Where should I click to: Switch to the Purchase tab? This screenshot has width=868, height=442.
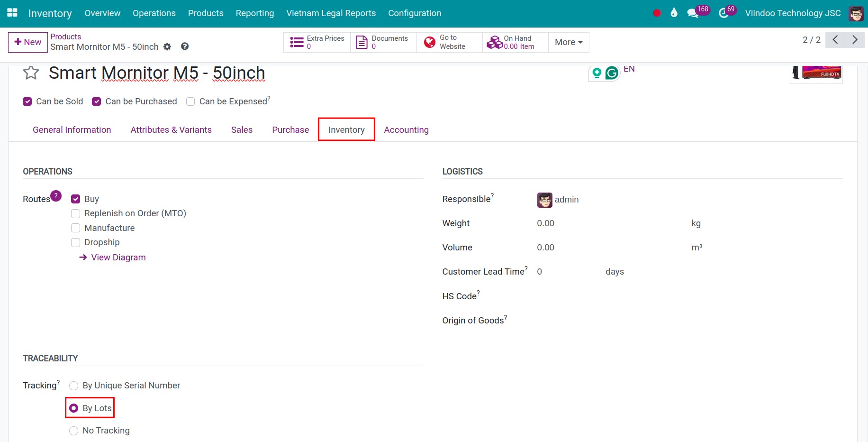(x=290, y=130)
